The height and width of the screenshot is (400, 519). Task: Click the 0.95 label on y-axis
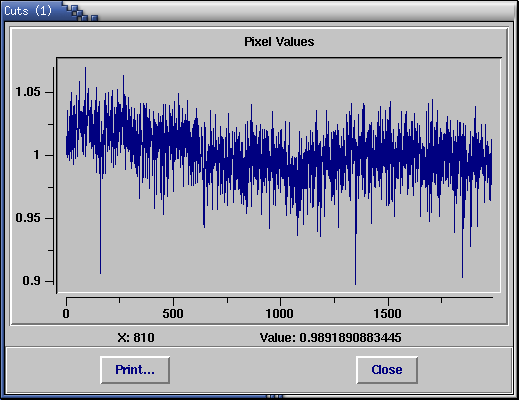pos(28,218)
